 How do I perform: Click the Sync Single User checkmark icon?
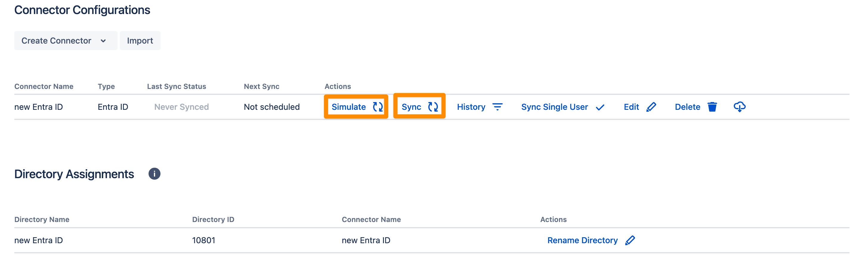pyautogui.click(x=600, y=107)
